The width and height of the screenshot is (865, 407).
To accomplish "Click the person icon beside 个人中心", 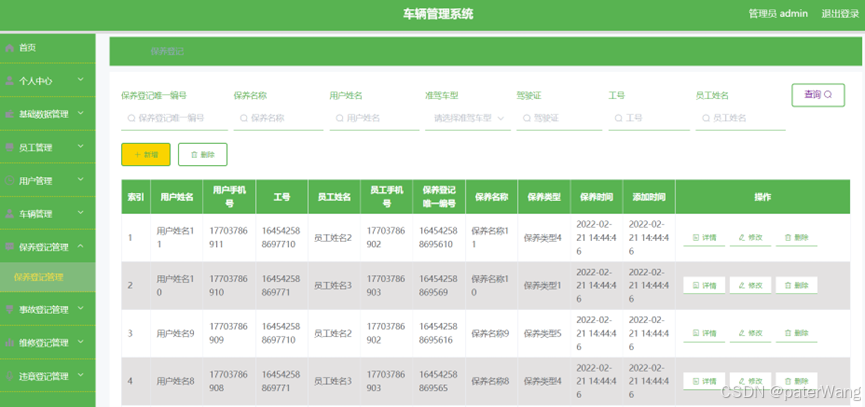I will [x=9, y=81].
